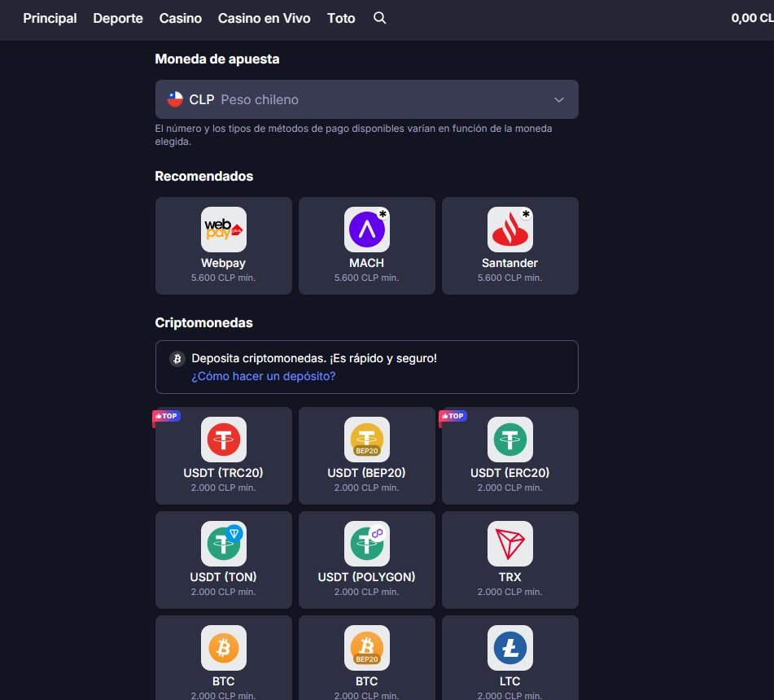Open the Toto menu item

(x=341, y=18)
